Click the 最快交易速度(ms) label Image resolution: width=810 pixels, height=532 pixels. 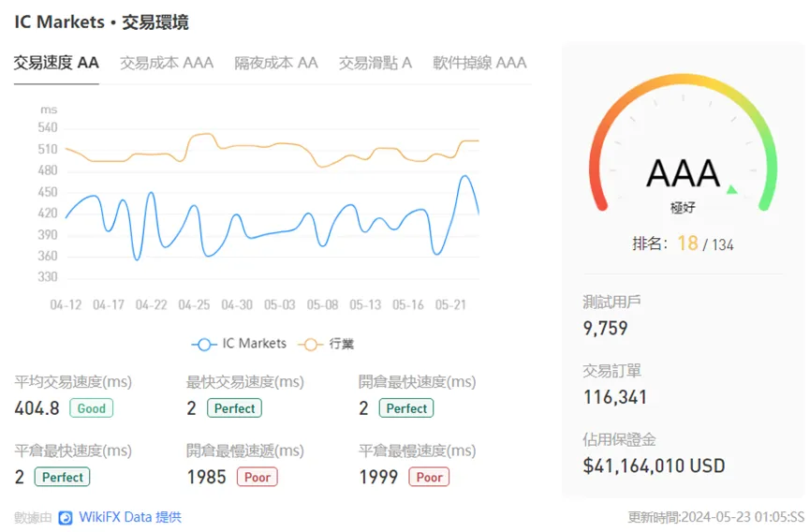pyautogui.click(x=244, y=382)
